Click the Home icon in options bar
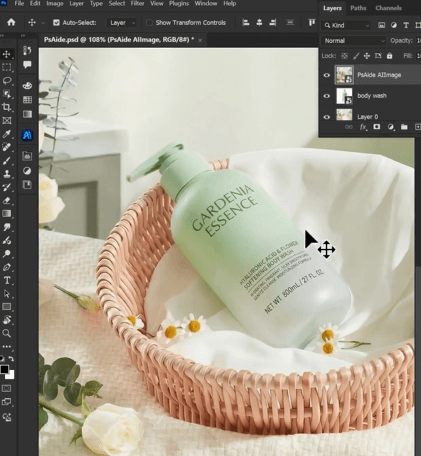 11,22
